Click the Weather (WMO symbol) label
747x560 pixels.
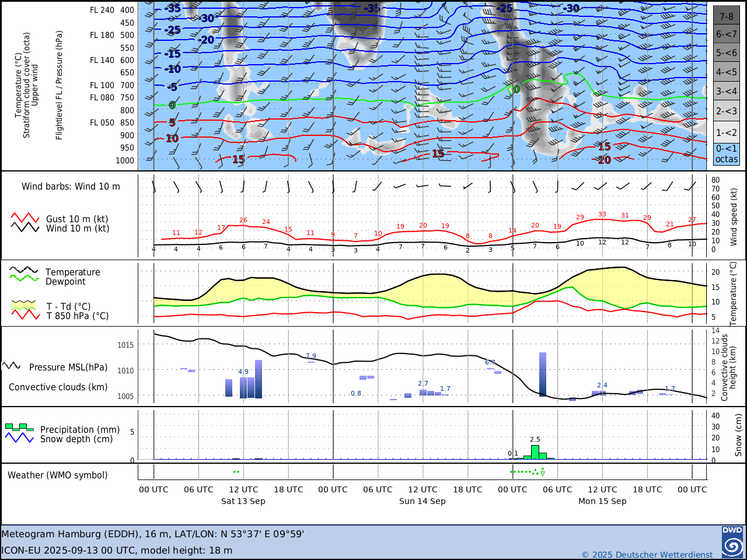pyautogui.click(x=58, y=475)
